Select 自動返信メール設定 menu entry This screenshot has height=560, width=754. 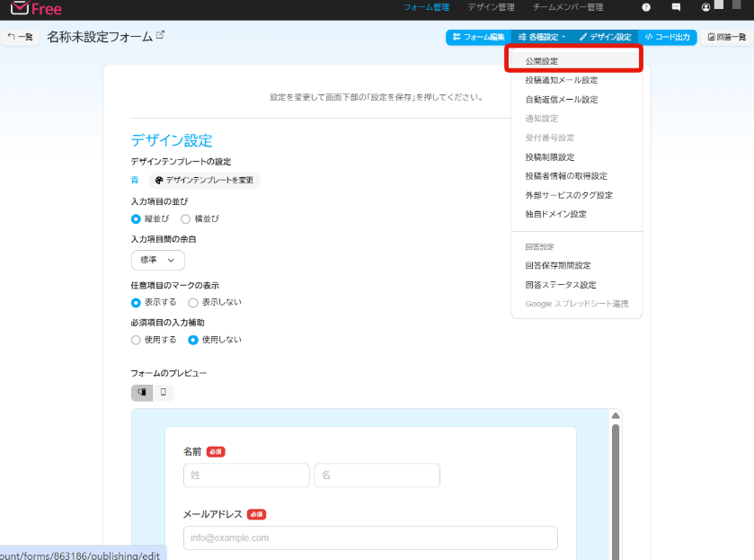pyautogui.click(x=561, y=100)
